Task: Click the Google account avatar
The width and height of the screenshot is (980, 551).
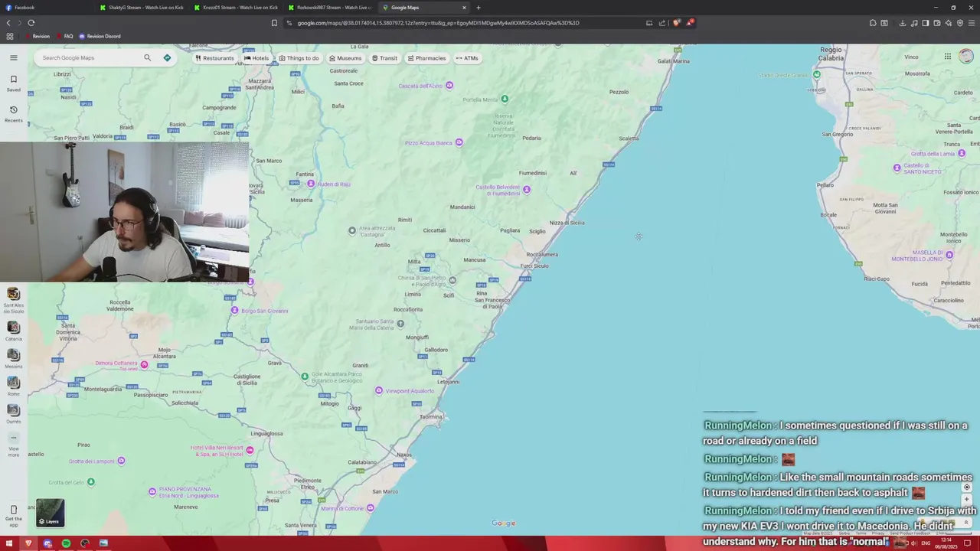Action: pos(966,56)
